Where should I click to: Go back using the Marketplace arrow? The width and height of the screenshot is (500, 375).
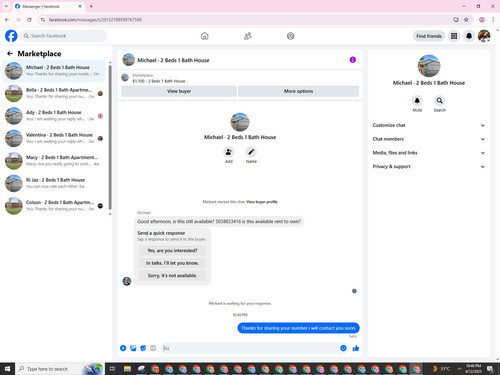coord(10,53)
